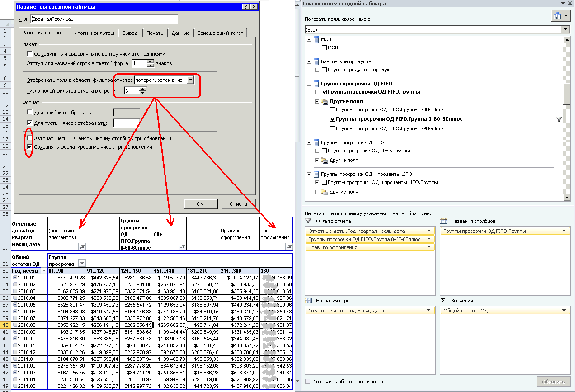575x392 pixels.
Task: Check 'Группа 0-30-30плюс' field checkbox
Action: pyautogui.click(x=333, y=110)
